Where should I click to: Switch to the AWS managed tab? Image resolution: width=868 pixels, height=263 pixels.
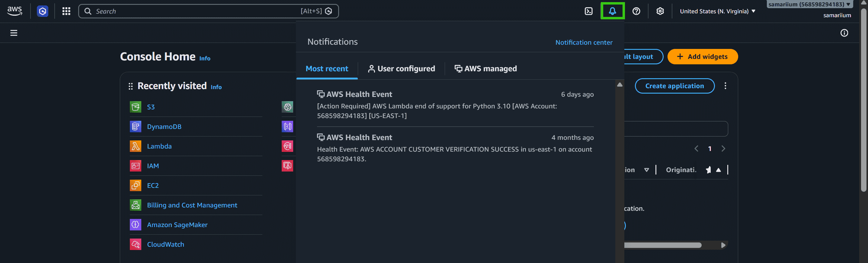[x=485, y=69]
